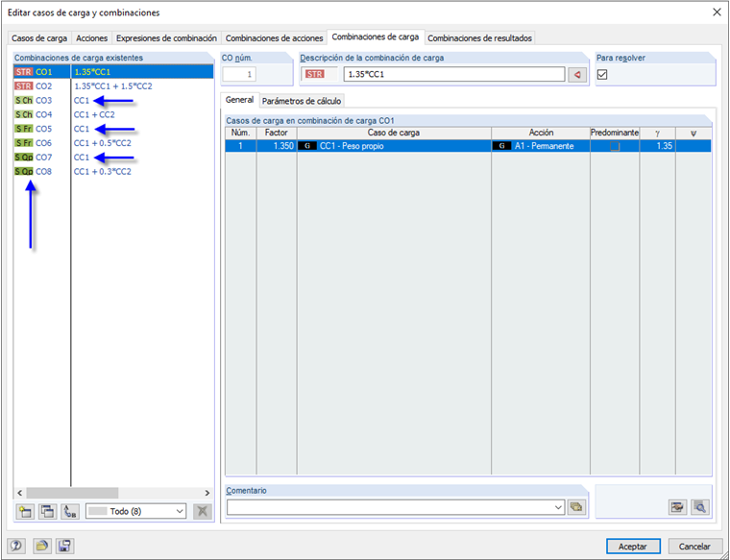730x560 pixels.
Task: Open Combinaciones de acciones tab
Action: coord(274,38)
